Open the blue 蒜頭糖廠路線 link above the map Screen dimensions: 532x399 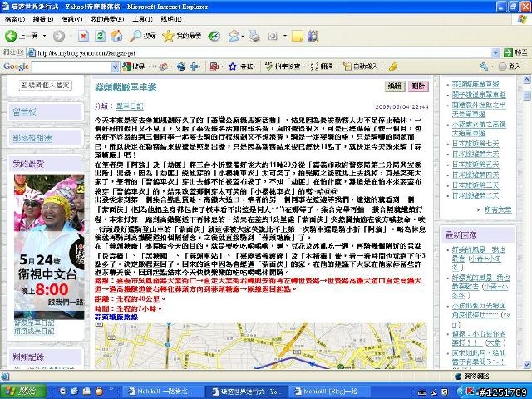[116, 317]
